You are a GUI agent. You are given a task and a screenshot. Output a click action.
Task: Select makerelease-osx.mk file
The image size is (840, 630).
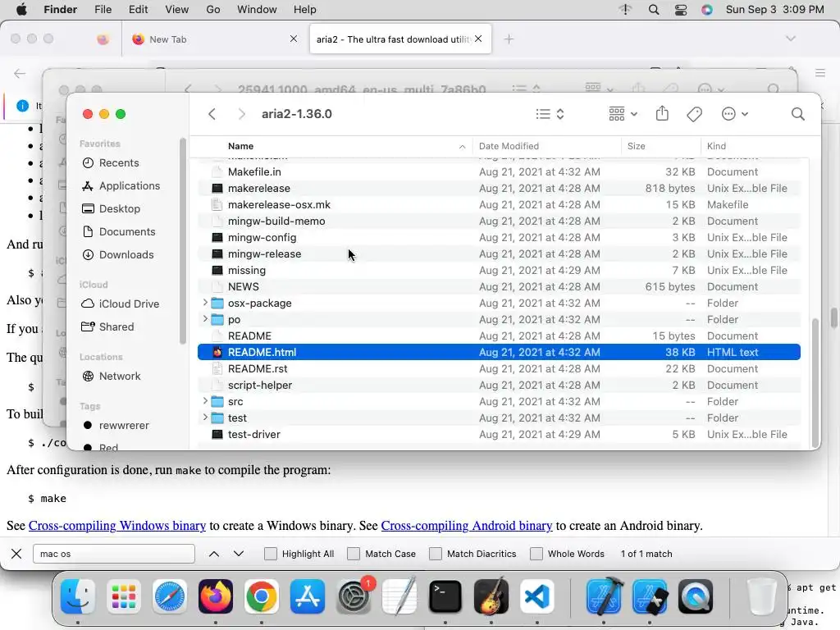coord(499,204)
